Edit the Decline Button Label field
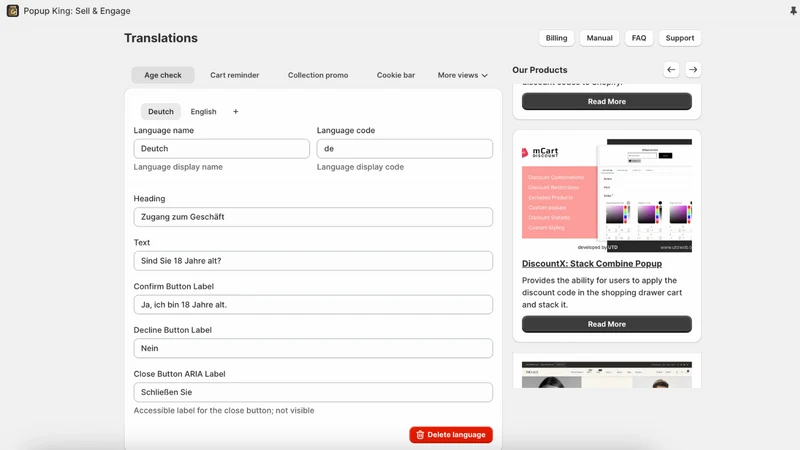This screenshot has width=800, height=450. click(x=313, y=348)
